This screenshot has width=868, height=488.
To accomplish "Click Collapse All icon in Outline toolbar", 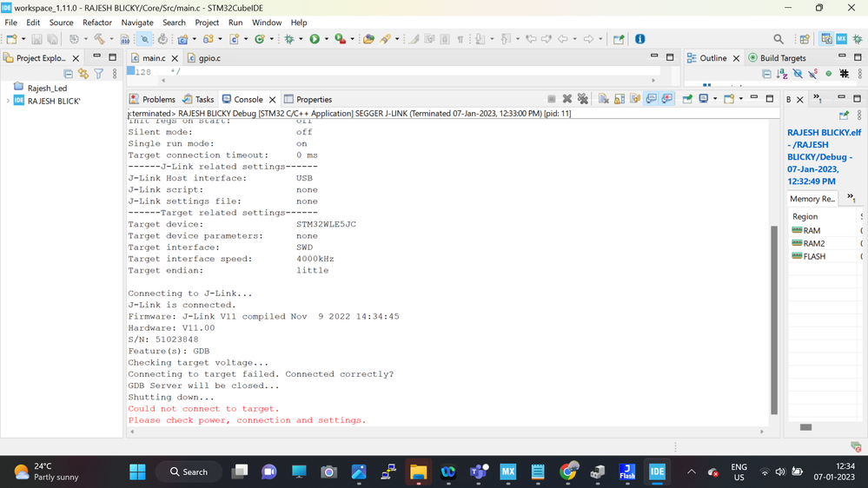I will pyautogui.click(x=766, y=74).
